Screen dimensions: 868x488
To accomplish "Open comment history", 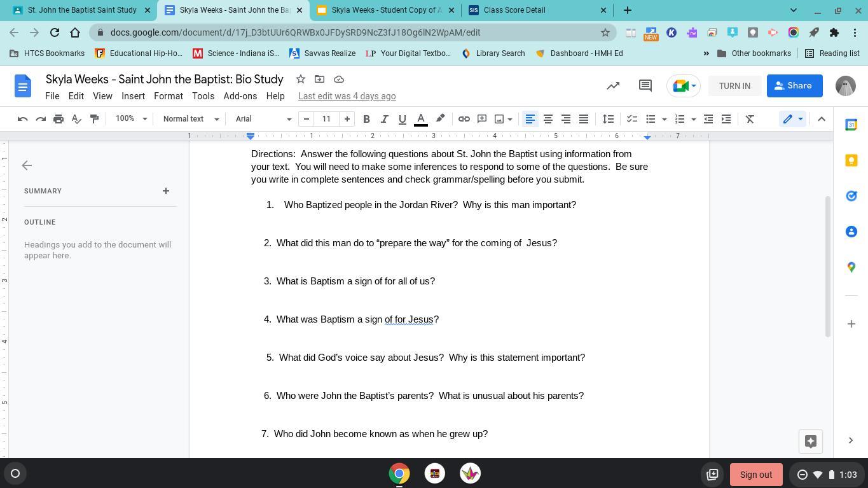I will (x=645, y=86).
